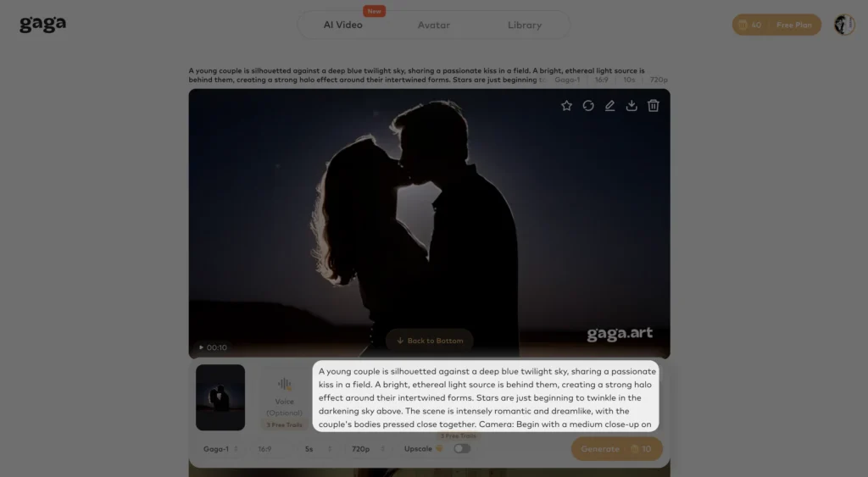Click the 10s label above the video
Screen dimensions: 868x477
point(629,80)
